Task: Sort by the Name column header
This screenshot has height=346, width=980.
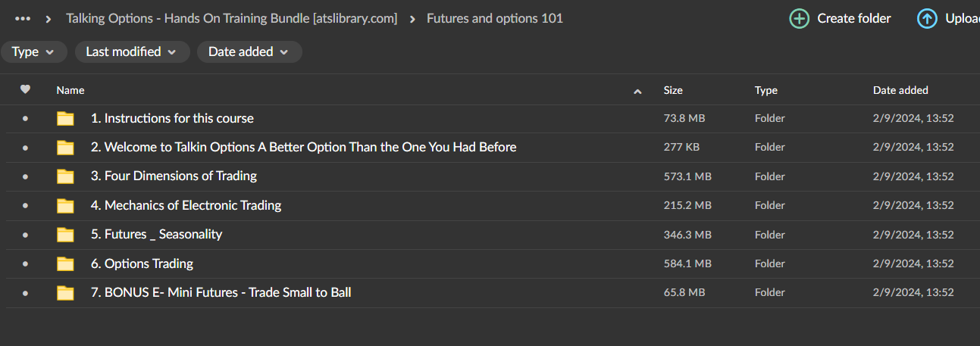Action: pyautogui.click(x=70, y=90)
